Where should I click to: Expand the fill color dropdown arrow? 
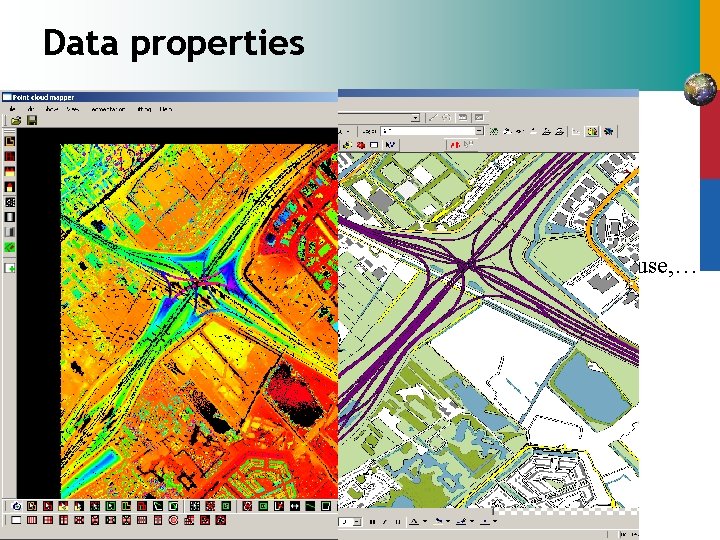pos(448,521)
